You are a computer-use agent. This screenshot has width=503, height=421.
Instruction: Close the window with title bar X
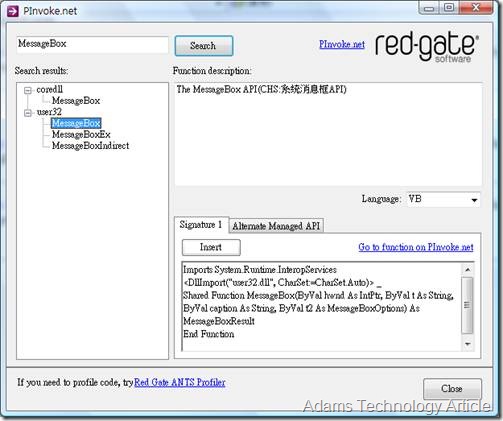pyautogui.click(x=476, y=8)
